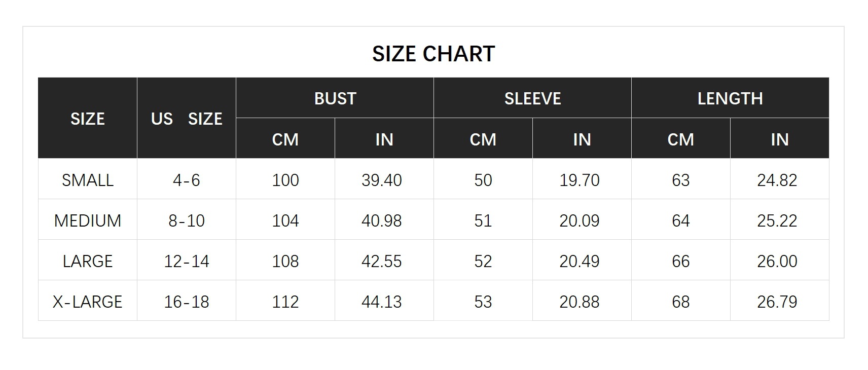This screenshot has width=868, height=370.
Task: Click length value 24.82 inches
Action: tap(777, 180)
